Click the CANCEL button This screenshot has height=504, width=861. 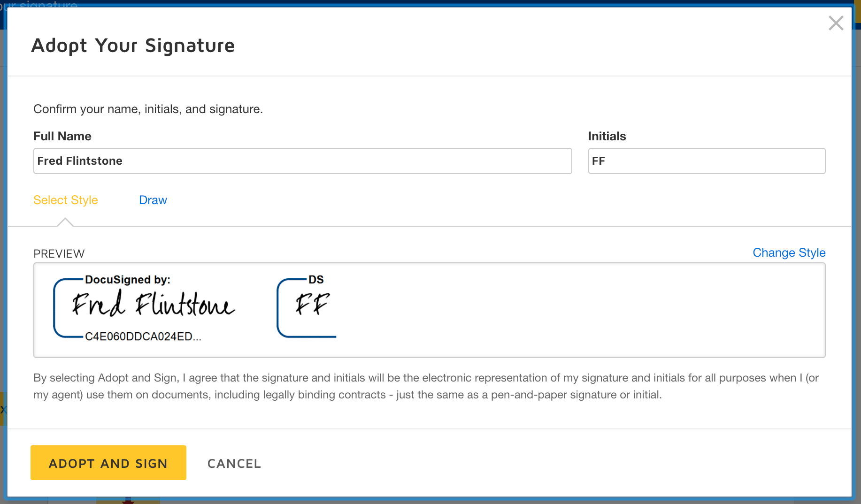pyautogui.click(x=234, y=464)
